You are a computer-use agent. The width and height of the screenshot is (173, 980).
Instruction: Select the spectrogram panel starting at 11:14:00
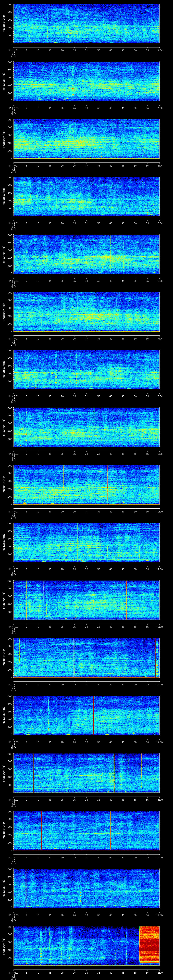click(x=87, y=773)
